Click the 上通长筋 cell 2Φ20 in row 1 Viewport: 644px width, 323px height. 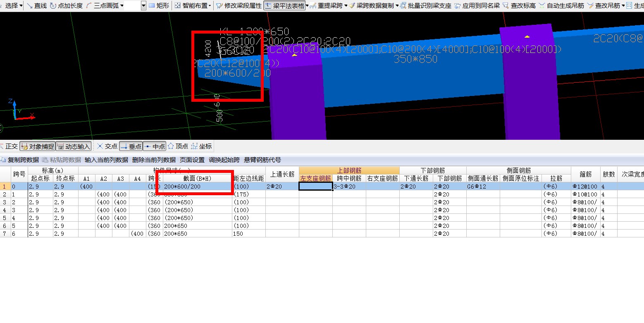(282, 187)
